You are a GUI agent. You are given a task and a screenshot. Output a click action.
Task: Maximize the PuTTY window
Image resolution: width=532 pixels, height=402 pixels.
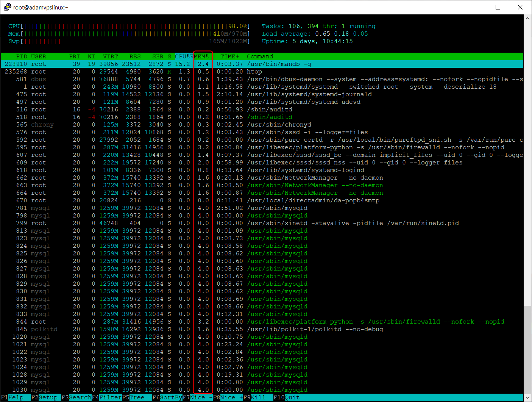498,7
